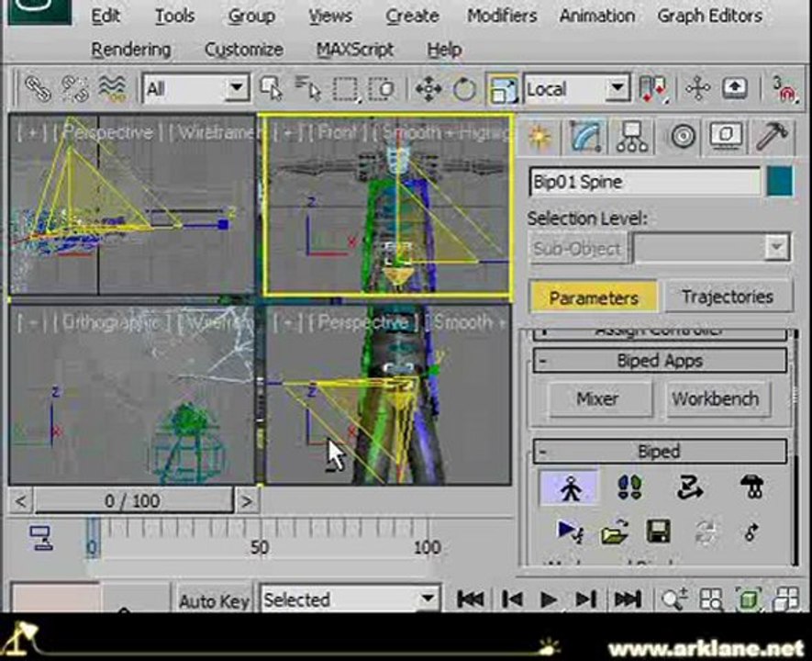
Task: Toggle the Auto Key button
Action: click(x=215, y=601)
